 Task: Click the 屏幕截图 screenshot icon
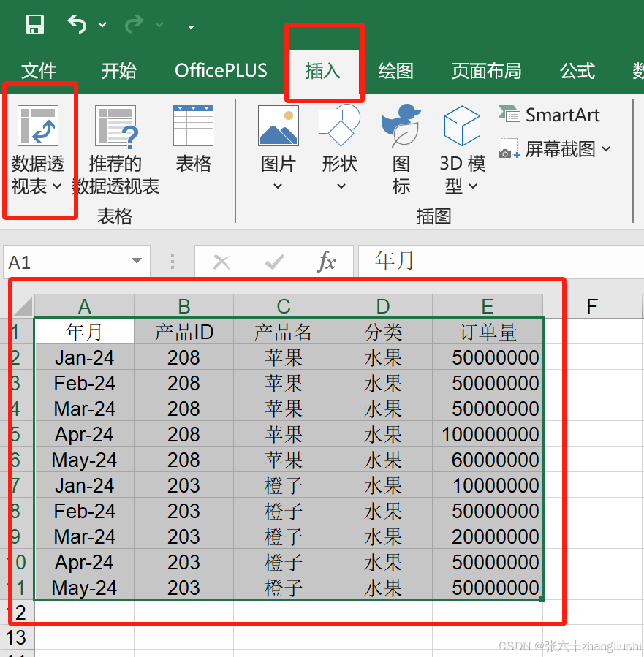click(x=509, y=148)
